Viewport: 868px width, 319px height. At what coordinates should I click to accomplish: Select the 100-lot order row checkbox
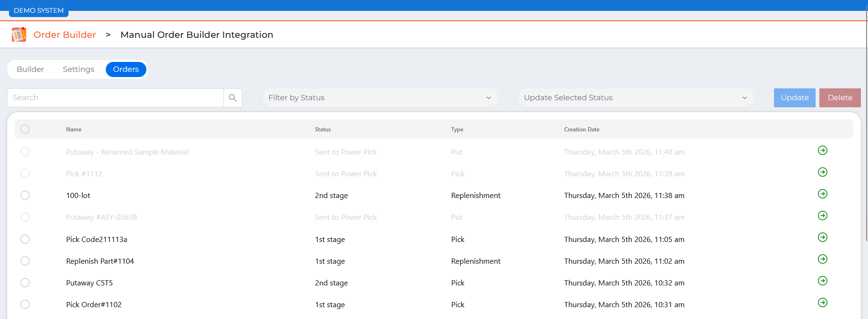click(25, 195)
